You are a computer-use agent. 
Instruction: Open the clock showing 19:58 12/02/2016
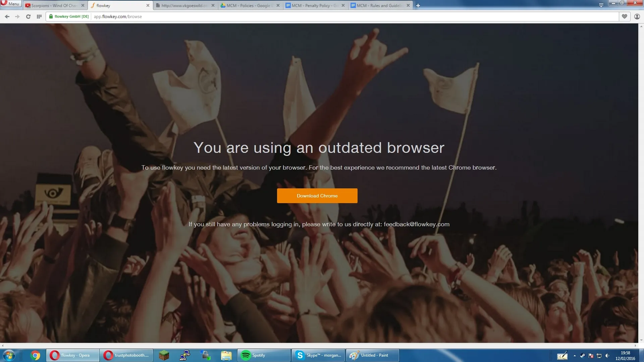(625, 356)
